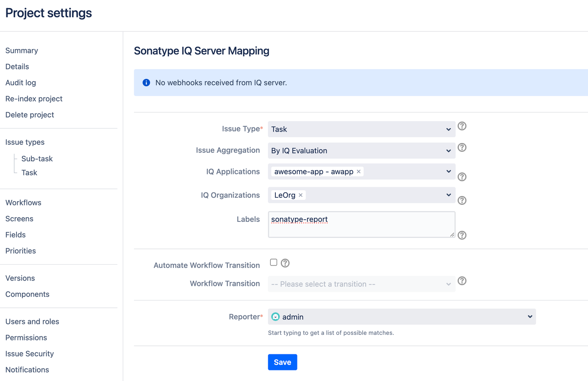Click the admin avatar in Reporter field
This screenshot has height=381, width=588.
(x=276, y=317)
